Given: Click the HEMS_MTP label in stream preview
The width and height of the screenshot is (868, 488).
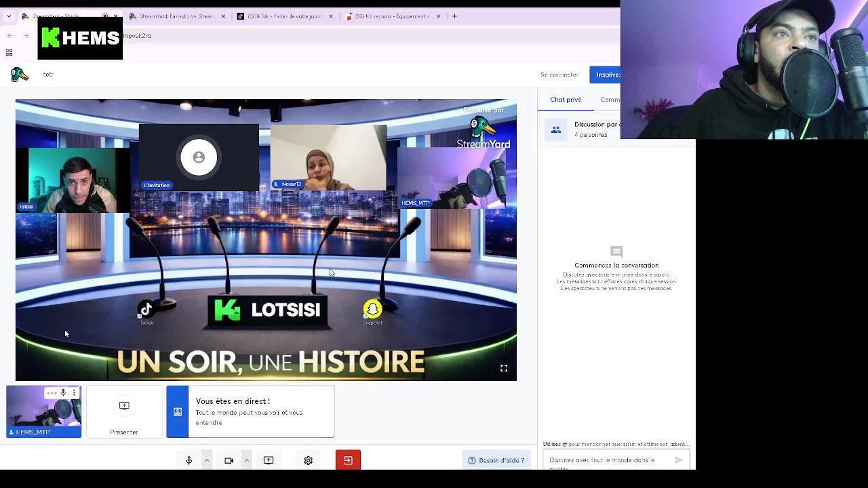Looking at the screenshot, I should click(x=415, y=203).
